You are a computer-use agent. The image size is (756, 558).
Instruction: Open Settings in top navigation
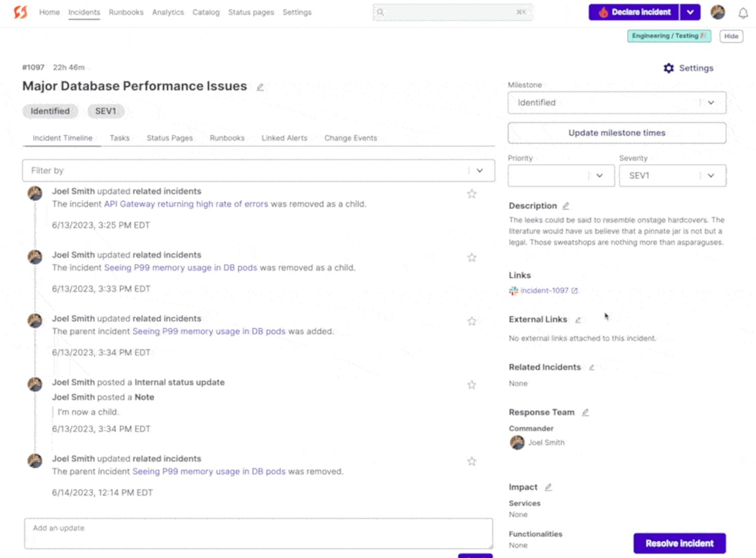(297, 12)
